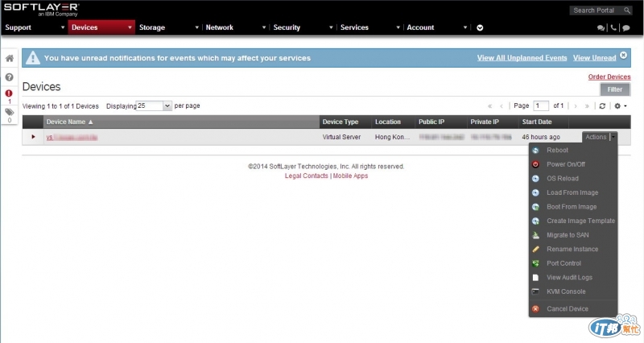
Task: Click the tags icon in sidebar
Action: pos(9,112)
